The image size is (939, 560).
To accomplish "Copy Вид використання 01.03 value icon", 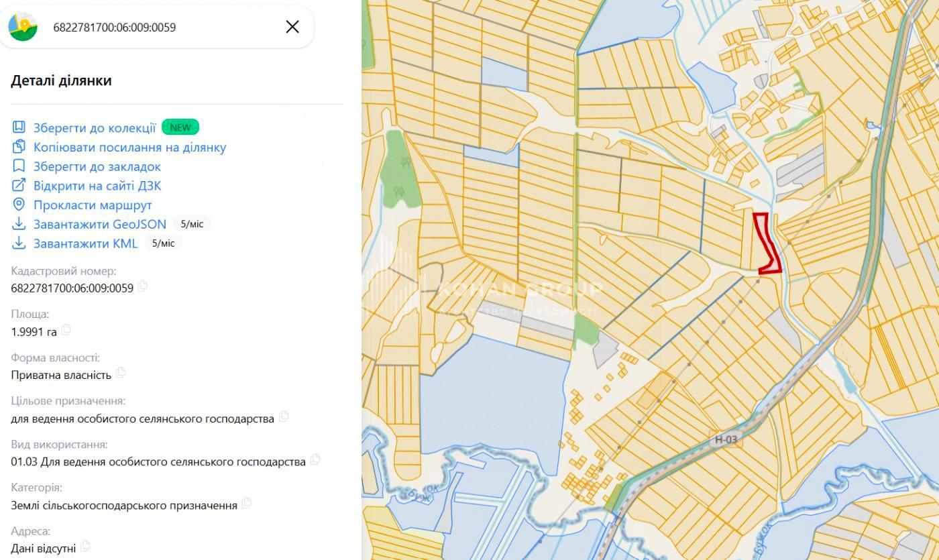I will pyautogui.click(x=315, y=460).
